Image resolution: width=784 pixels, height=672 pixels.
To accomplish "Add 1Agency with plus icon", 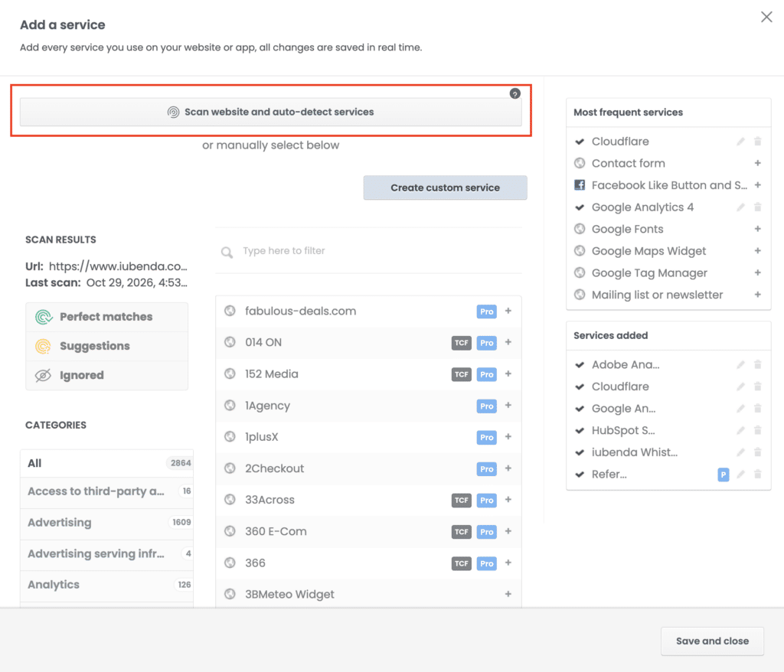I will (508, 406).
